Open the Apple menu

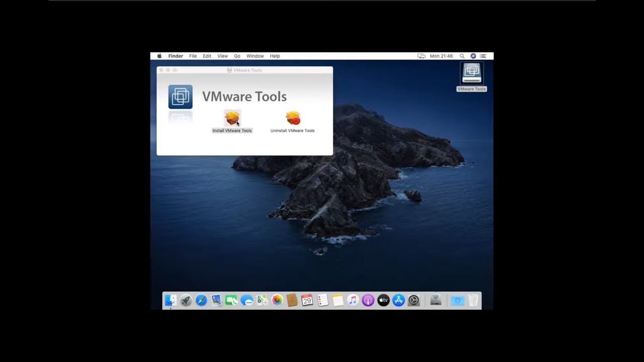[159, 56]
